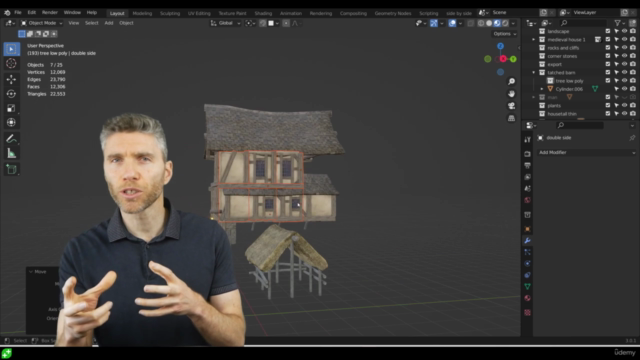640x360 pixels.
Task: Disable render camera for tatched barn
Action: (633, 72)
